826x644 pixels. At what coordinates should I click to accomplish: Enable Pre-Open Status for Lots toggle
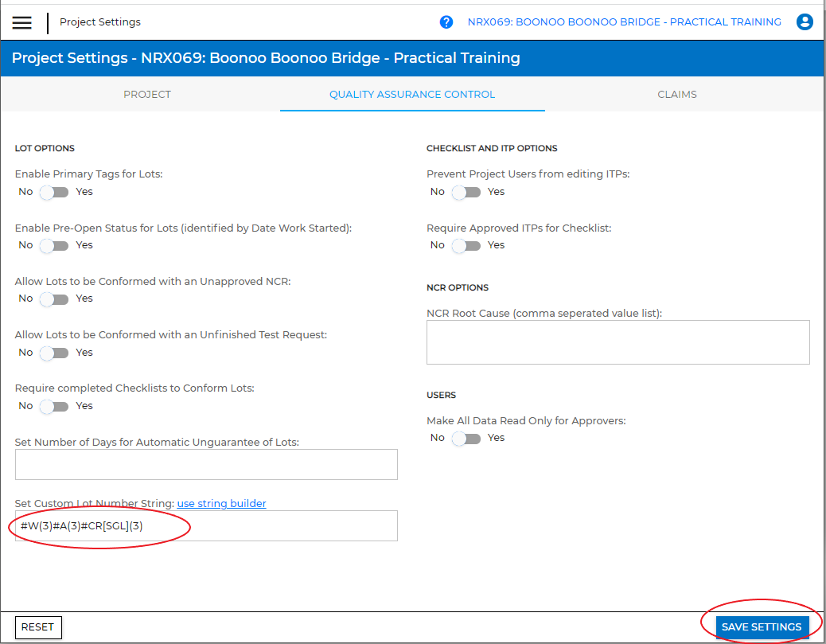pos(54,245)
